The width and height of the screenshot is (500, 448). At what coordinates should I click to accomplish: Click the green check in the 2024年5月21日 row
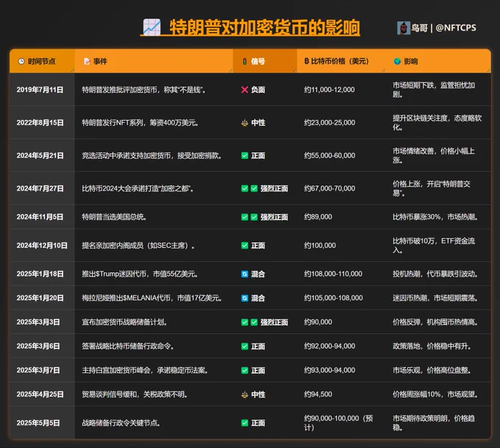pos(245,156)
